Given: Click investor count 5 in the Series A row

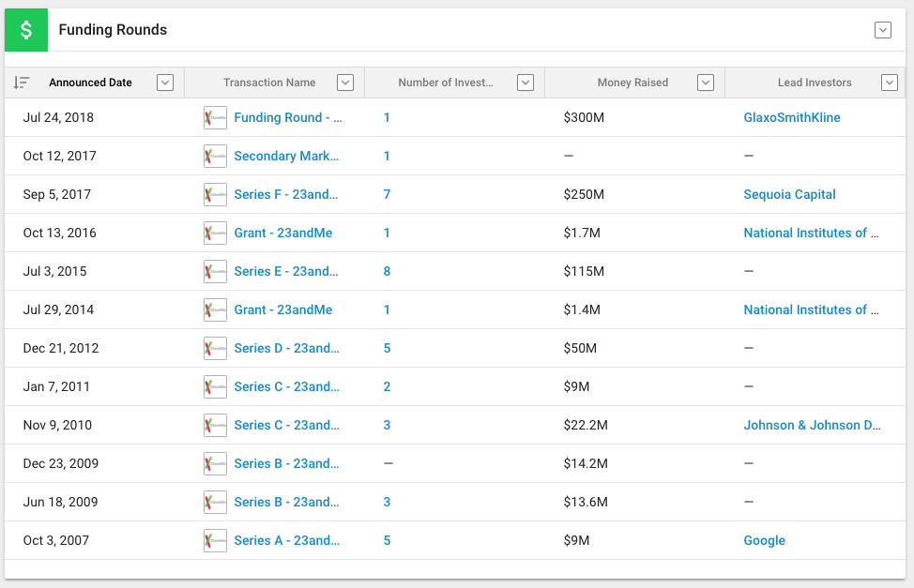Looking at the screenshot, I should (387, 541).
